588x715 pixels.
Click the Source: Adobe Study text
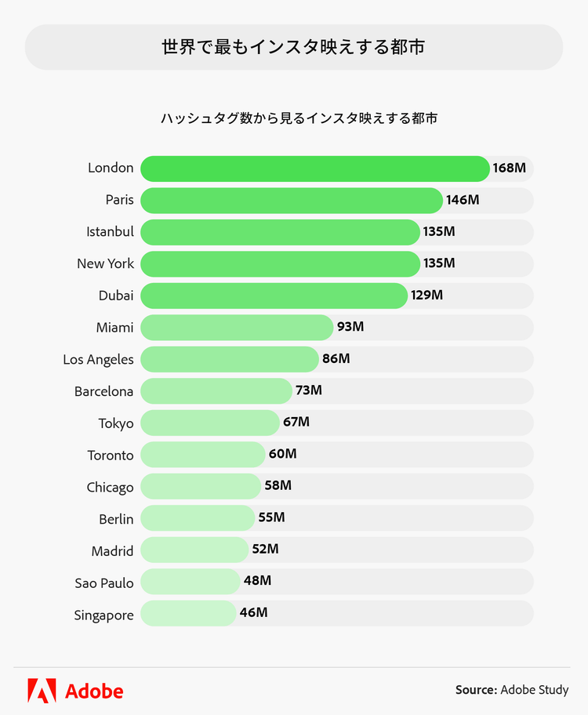click(511, 690)
